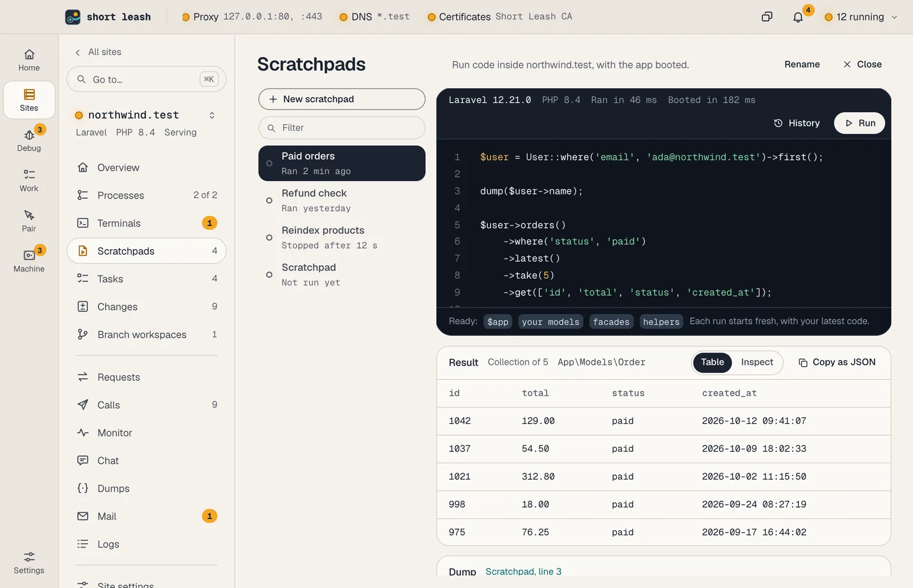
Task: Select the unrun Scratchpad entry
Action: click(342, 274)
